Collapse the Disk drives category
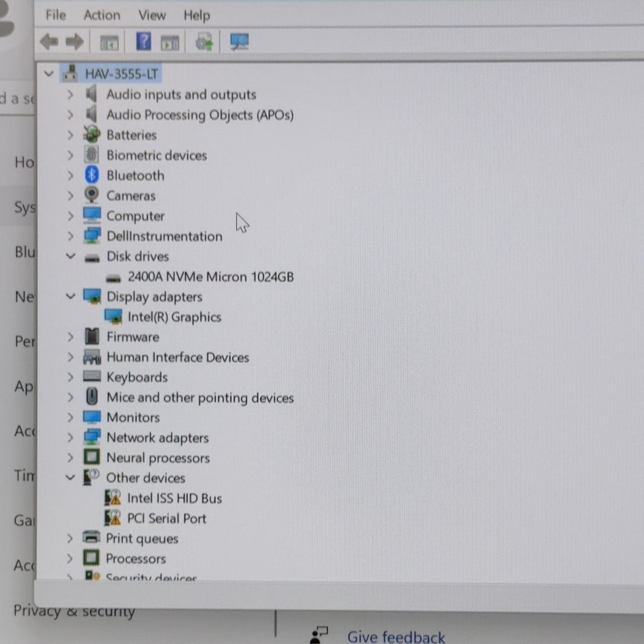 point(70,256)
